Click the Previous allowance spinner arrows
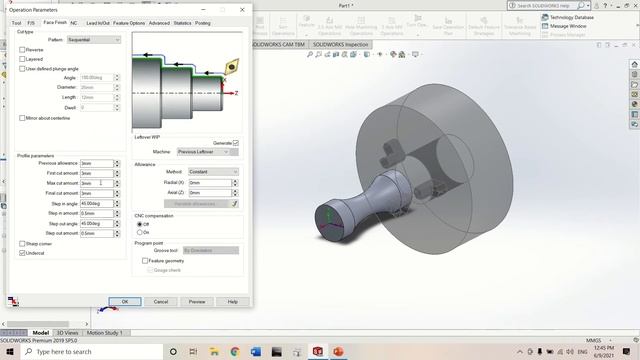 coord(117,163)
